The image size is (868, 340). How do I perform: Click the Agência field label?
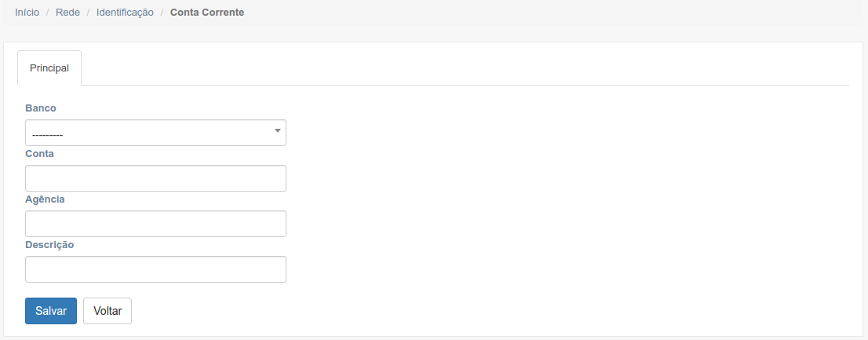pos(45,199)
